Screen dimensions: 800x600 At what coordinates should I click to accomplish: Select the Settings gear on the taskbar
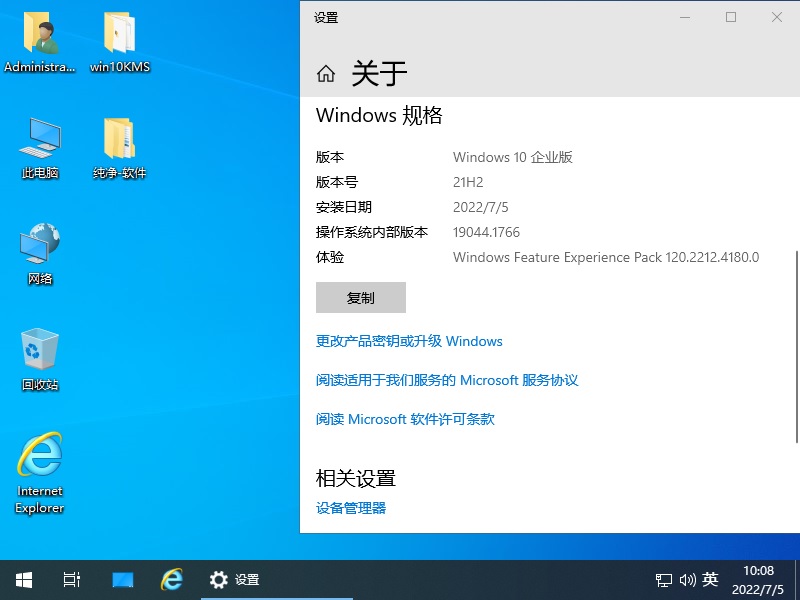[219, 580]
